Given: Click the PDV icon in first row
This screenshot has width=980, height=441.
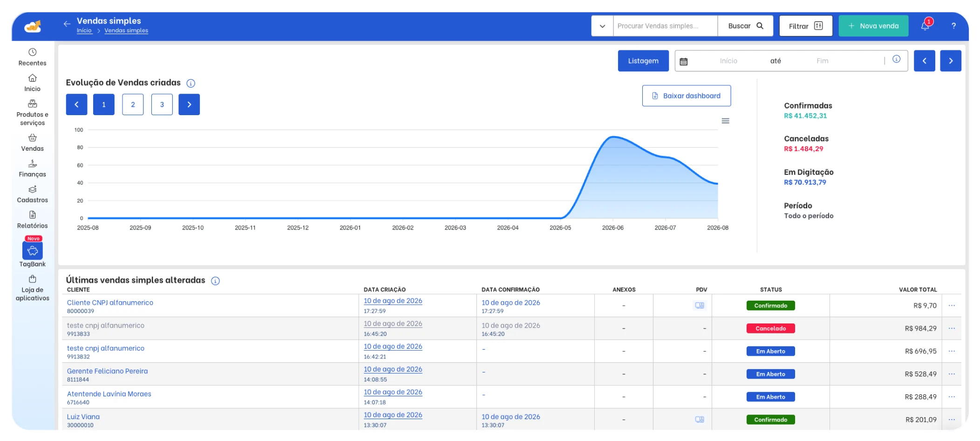Looking at the screenshot, I should coord(700,305).
